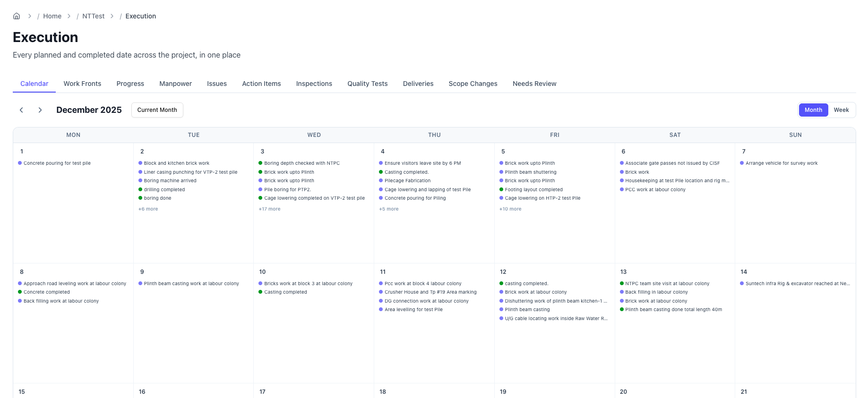Open 'NTPC team site visit at labour colony'
The height and width of the screenshot is (398, 868).
664,284
